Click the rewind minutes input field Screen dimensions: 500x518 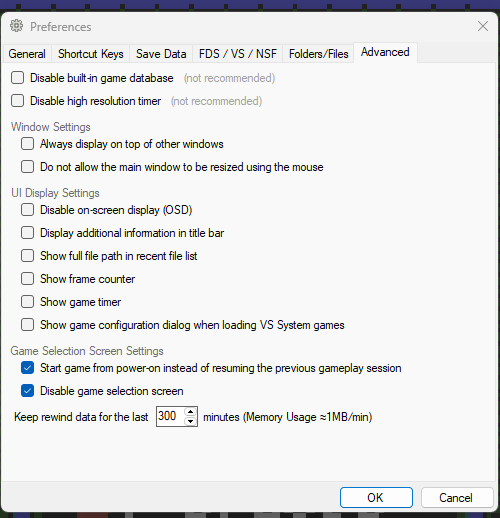click(170, 416)
